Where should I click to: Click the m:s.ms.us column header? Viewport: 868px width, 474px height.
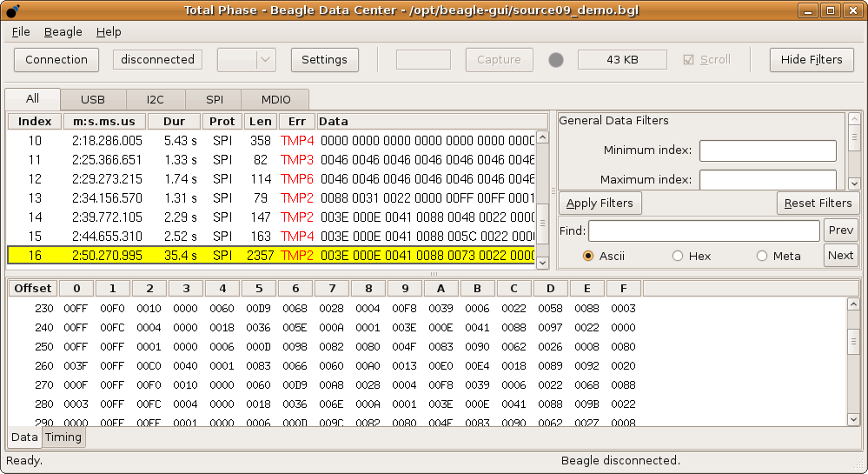coord(104,122)
